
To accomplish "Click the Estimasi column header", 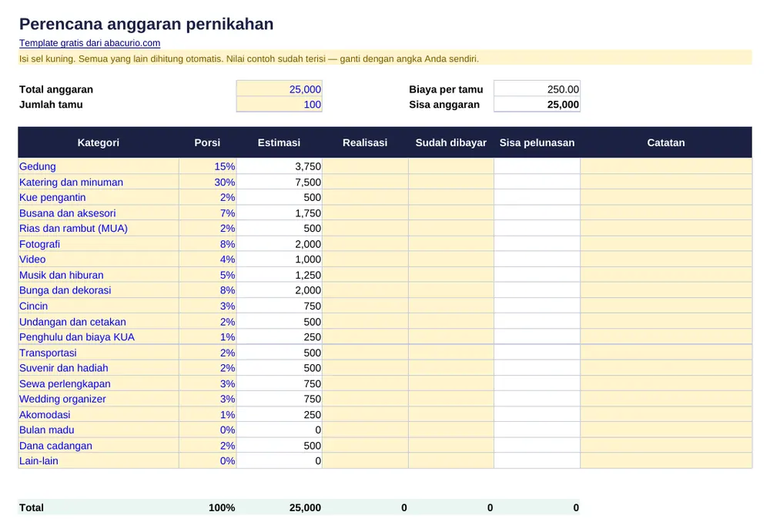I will (x=279, y=142).
